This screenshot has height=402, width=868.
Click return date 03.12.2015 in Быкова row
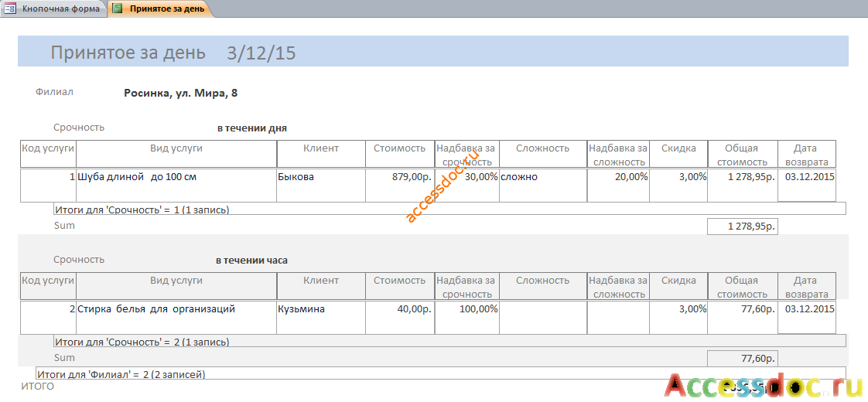tap(807, 186)
